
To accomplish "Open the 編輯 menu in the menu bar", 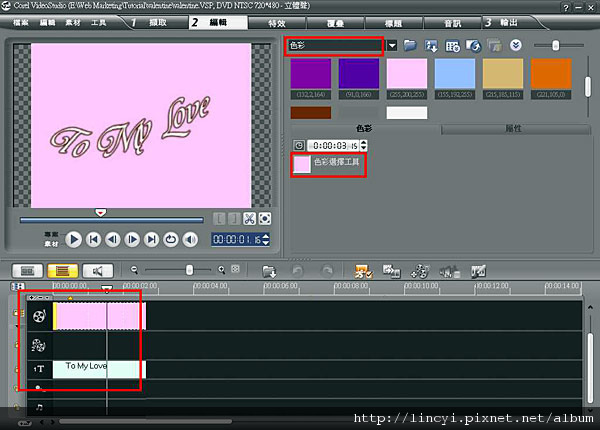I will pyautogui.click(x=47, y=23).
